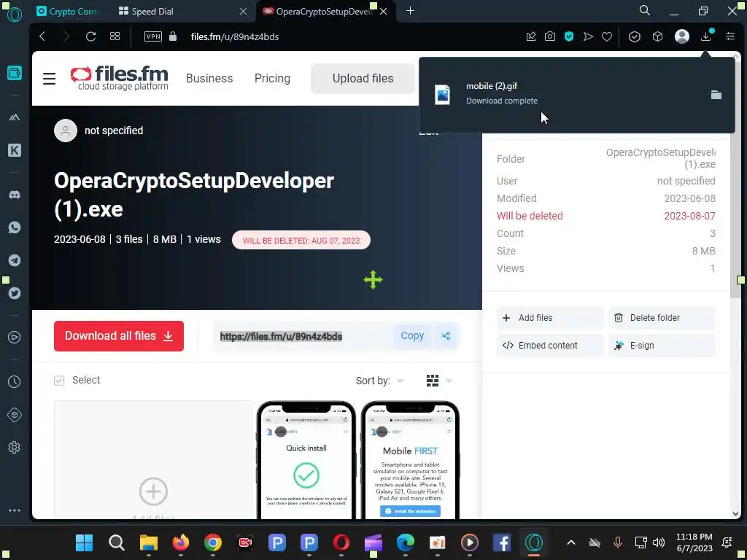Open the ad blocker shield icon
Viewport: 747px width, 560px height.
point(569,36)
